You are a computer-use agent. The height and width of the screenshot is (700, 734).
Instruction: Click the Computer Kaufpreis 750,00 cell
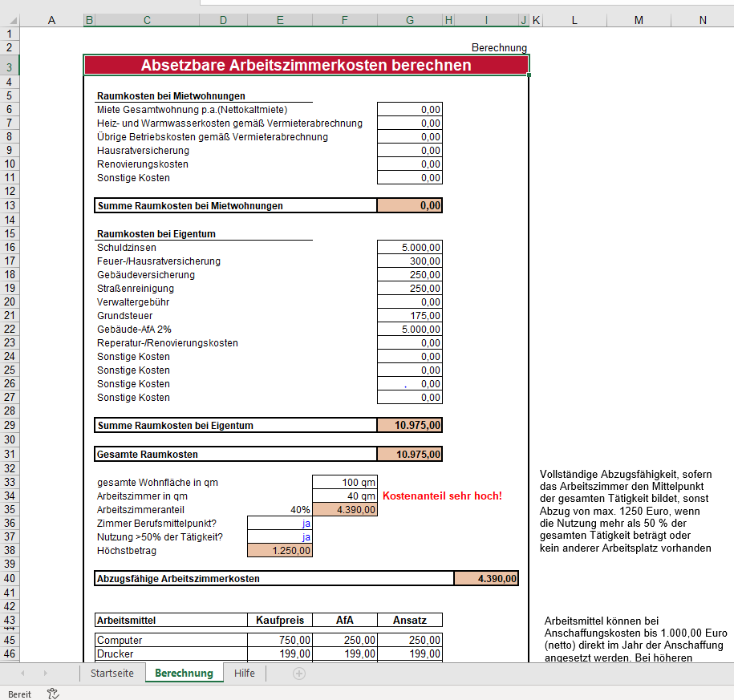(280, 641)
